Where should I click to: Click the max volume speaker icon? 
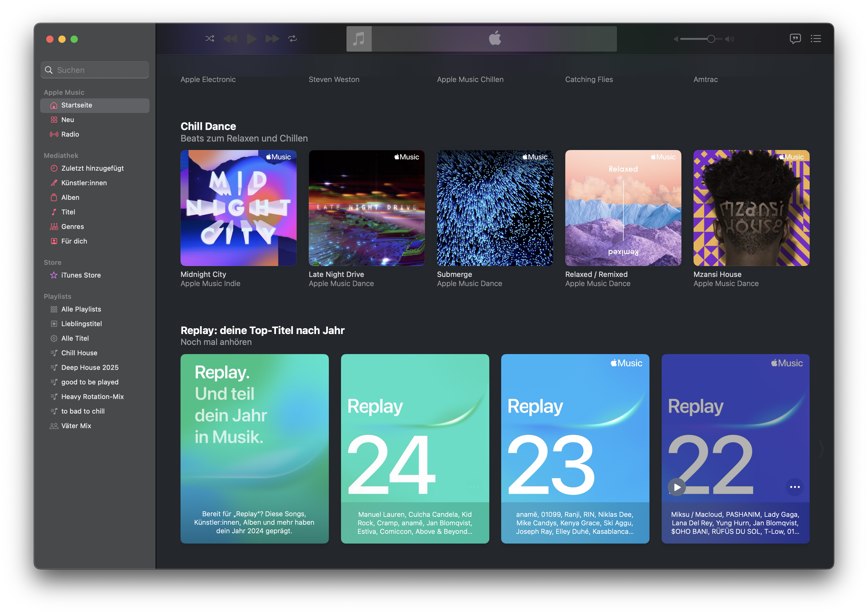pyautogui.click(x=729, y=39)
